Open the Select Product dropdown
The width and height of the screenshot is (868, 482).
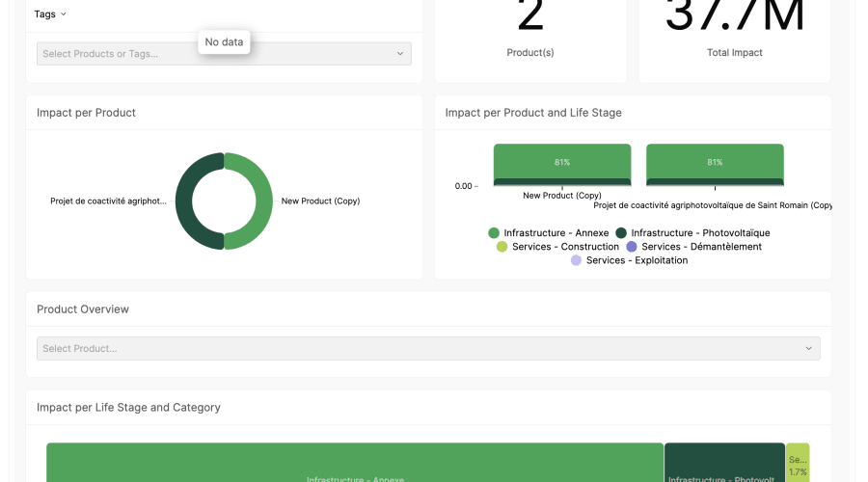click(x=428, y=349)
